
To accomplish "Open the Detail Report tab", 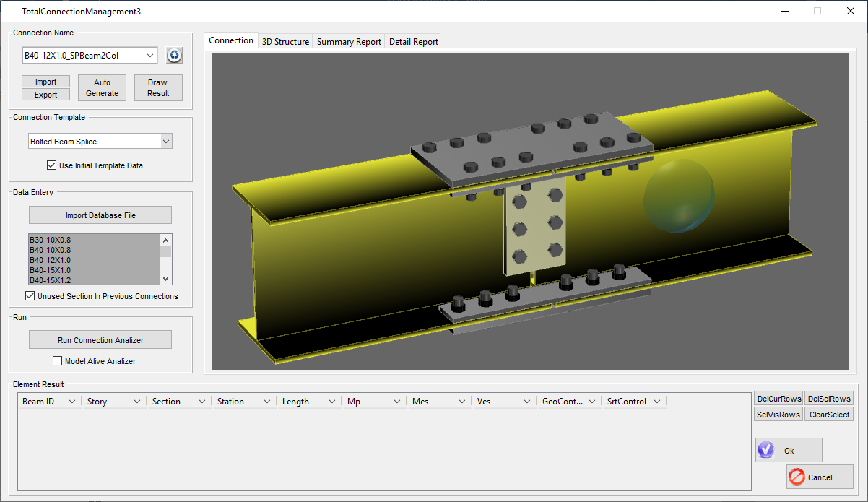I will click(x=413, y=42).
